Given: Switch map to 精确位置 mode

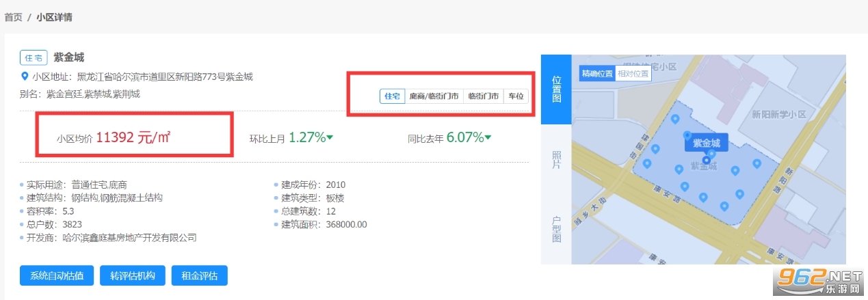Looking at the screenshot, I should (597, 74).
